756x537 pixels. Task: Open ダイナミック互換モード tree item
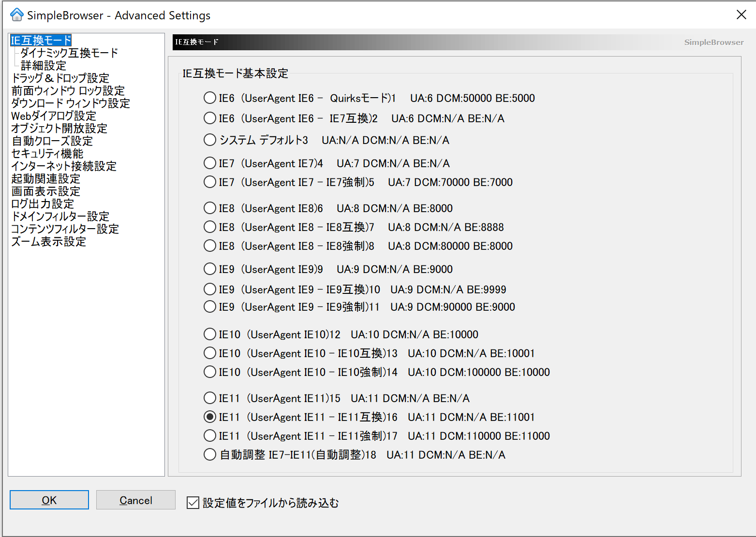pyautogui.click(x=69, y=53)
